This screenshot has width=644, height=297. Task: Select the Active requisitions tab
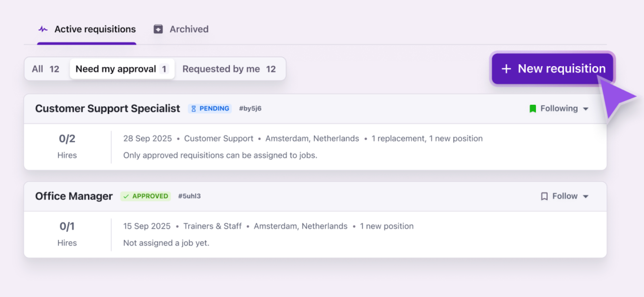click(x=95, y=29)
